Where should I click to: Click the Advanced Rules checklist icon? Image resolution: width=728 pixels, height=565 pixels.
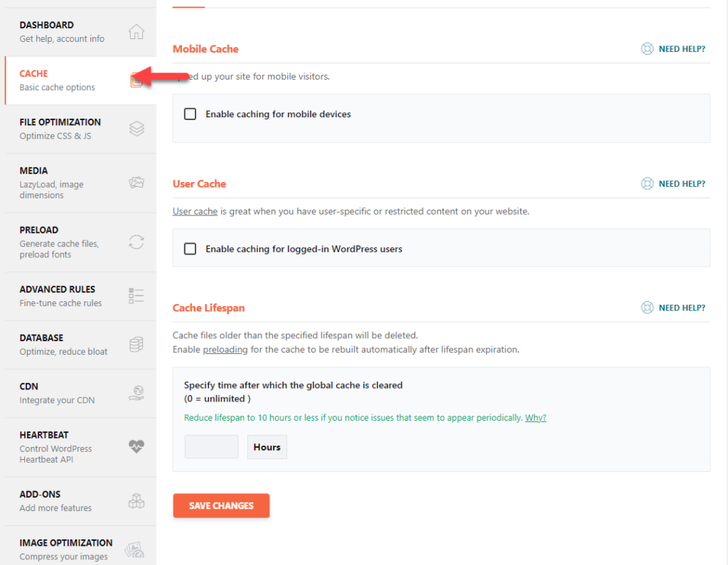tap(136, 296)
